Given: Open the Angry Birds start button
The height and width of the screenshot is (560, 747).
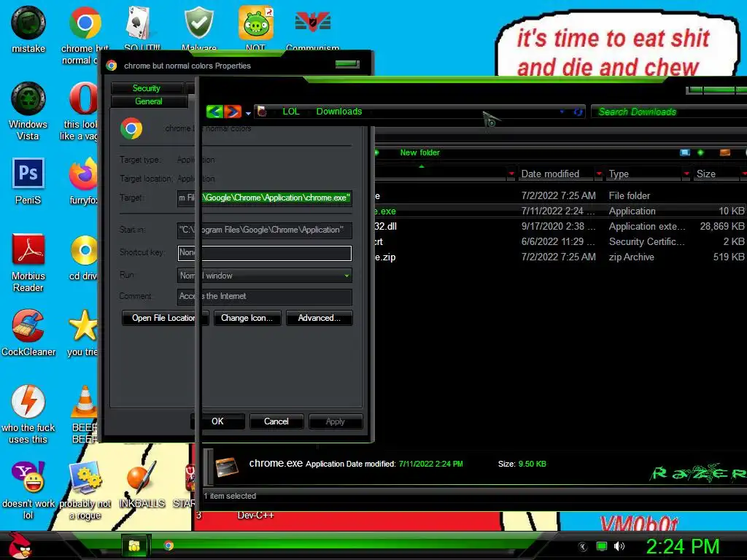Looking at the screenshot, I should point(20,545).
